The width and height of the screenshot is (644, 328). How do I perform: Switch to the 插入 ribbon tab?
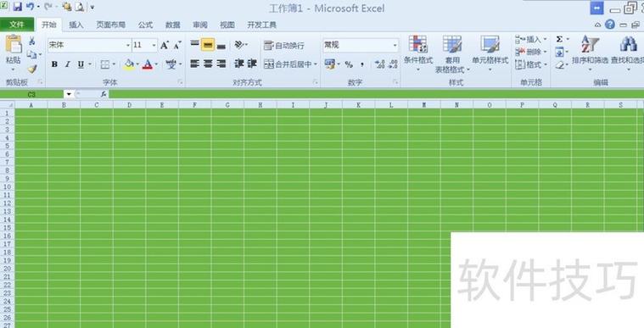76,25
